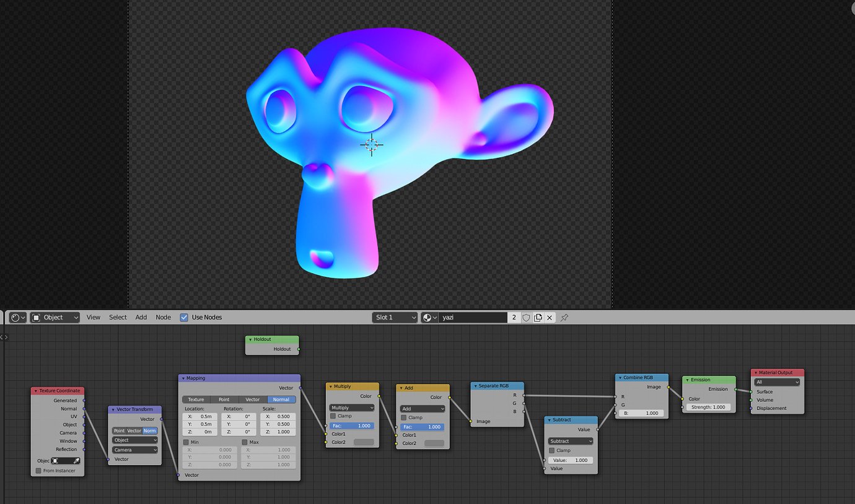This screenshot has width=855, height=504.
Task: Toggle Clamp in the Multiply node
Action: tap(333, 416)
